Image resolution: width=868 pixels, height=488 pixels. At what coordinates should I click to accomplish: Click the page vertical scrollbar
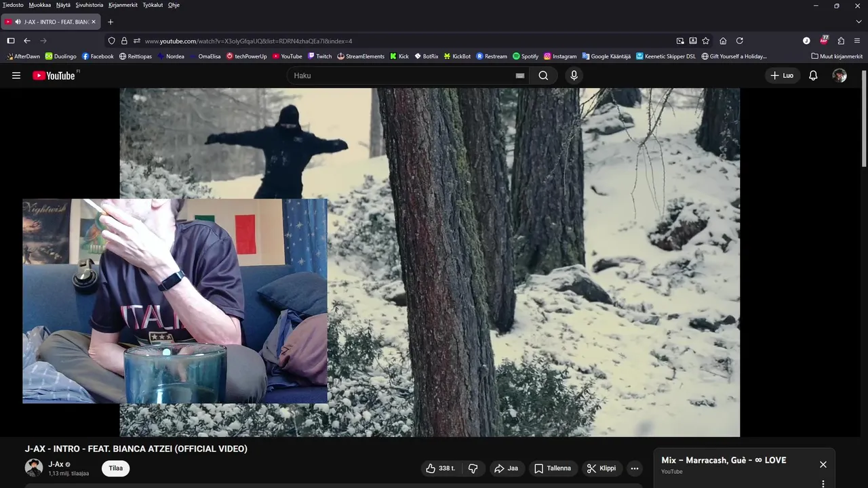pyautogui.click(x=864, y=119)
